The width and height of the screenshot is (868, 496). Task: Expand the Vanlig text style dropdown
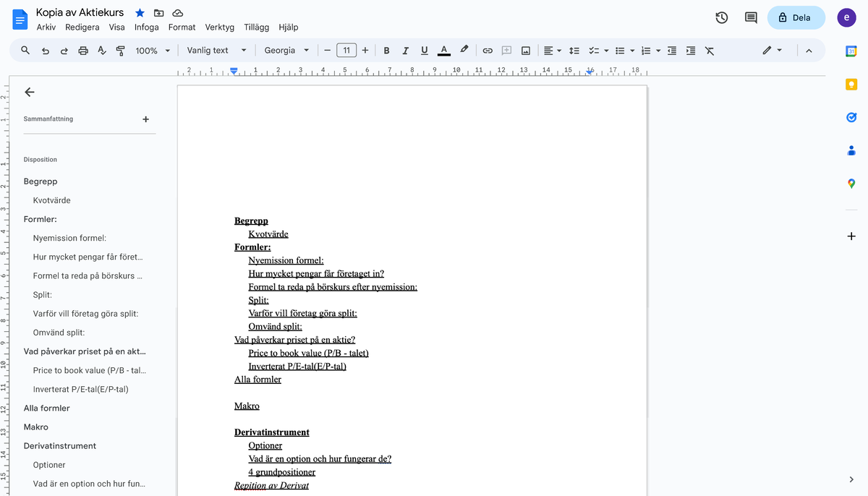[x=216, y=51]
